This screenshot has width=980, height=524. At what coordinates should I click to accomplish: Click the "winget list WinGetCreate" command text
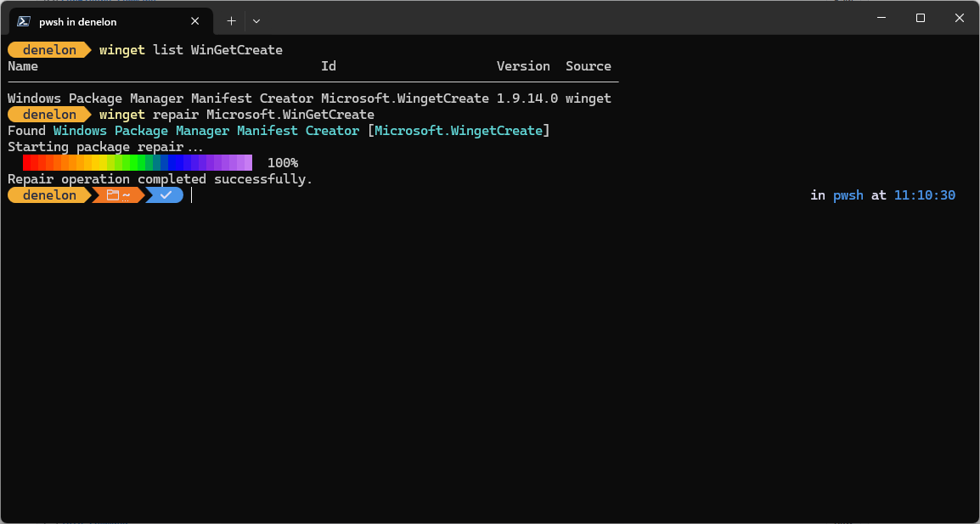[190, 49]
